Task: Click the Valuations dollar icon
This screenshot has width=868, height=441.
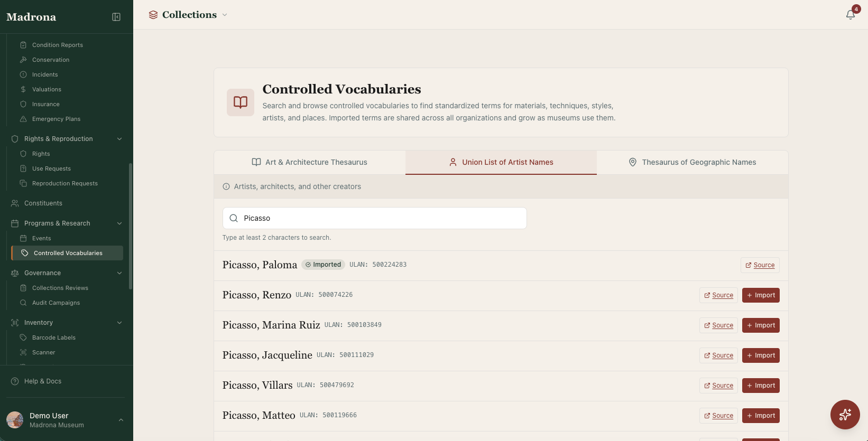Action: click(x=23, y=89)
